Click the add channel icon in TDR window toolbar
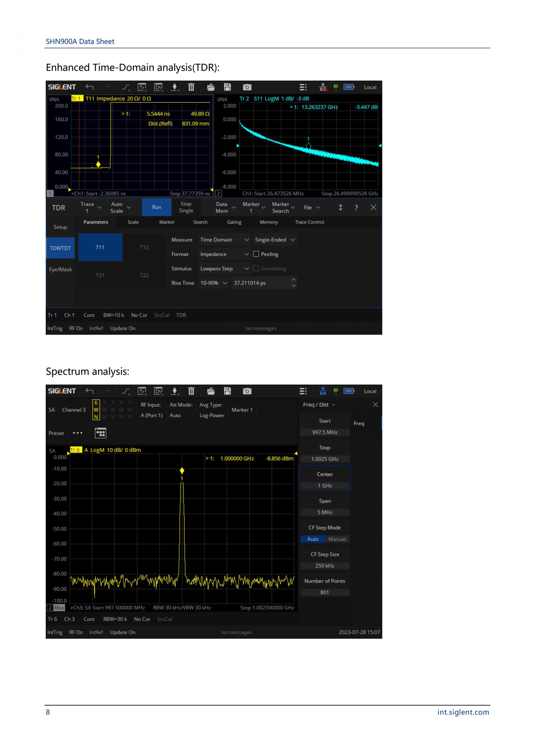 pos(159,87)
